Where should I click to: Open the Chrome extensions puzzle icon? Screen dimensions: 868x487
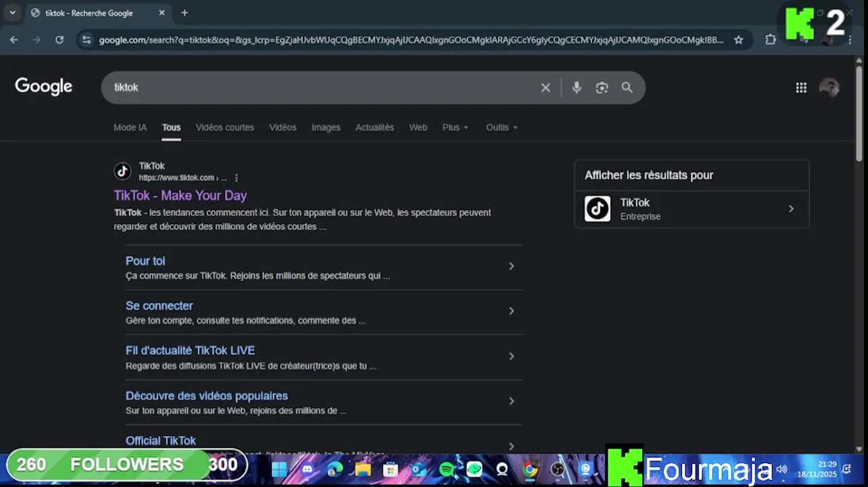(770, 40)
